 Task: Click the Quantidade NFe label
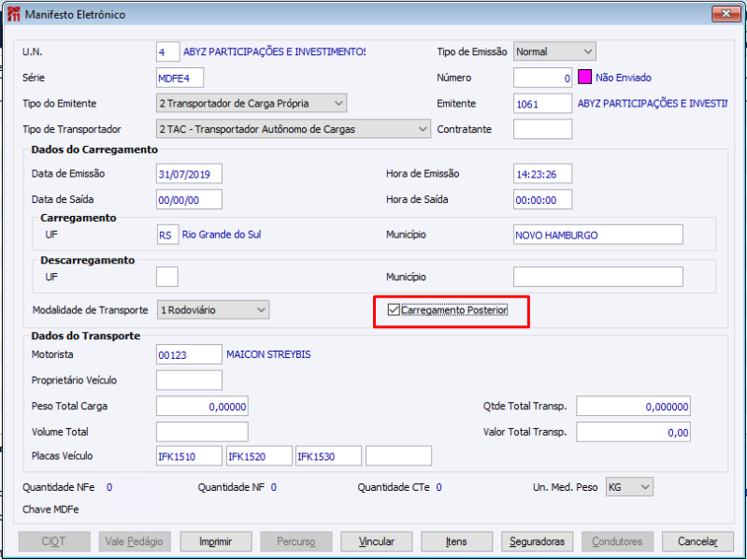(x=59, y=487)
